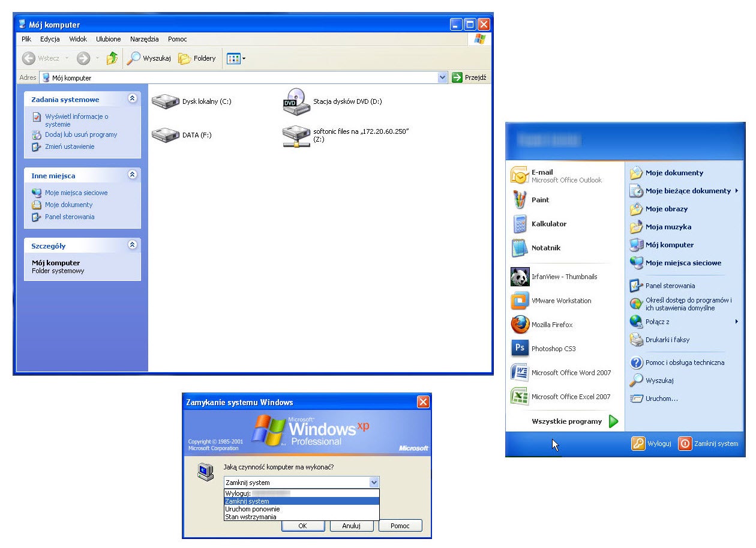Open the softonic files network drive icon

pyautogui.click(x=296, y=136)
